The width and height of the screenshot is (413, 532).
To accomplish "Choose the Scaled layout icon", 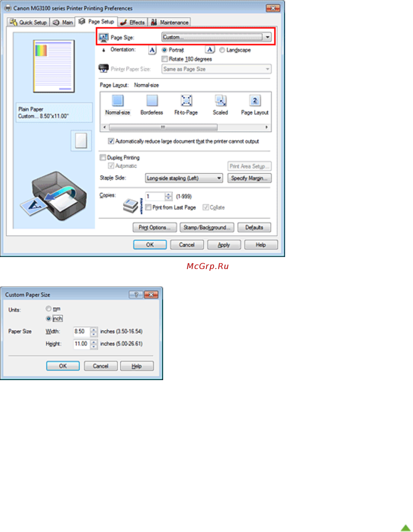I will click(221, 101).
